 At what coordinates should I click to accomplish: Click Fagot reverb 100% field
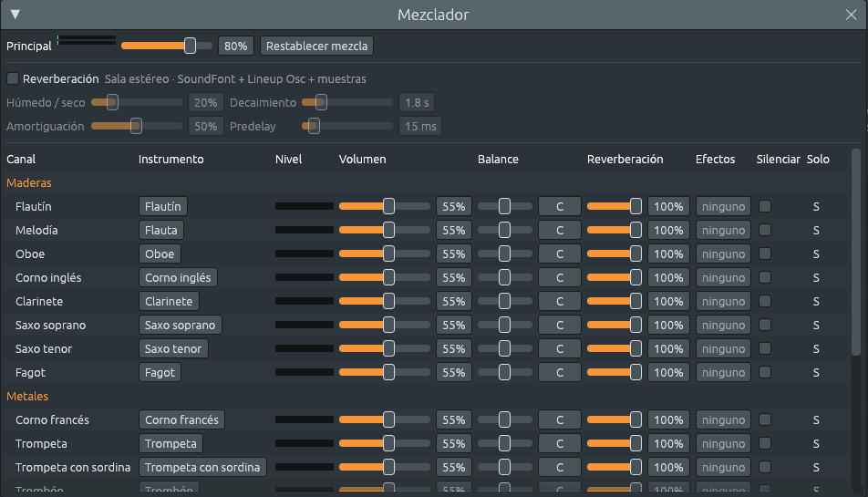point(668,373)
